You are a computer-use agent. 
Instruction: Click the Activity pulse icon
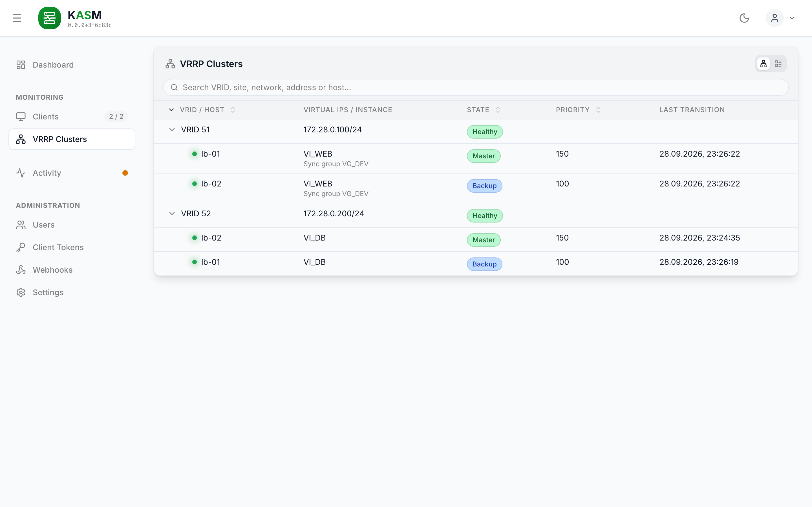pyautogui.click(x=21, y=173)
